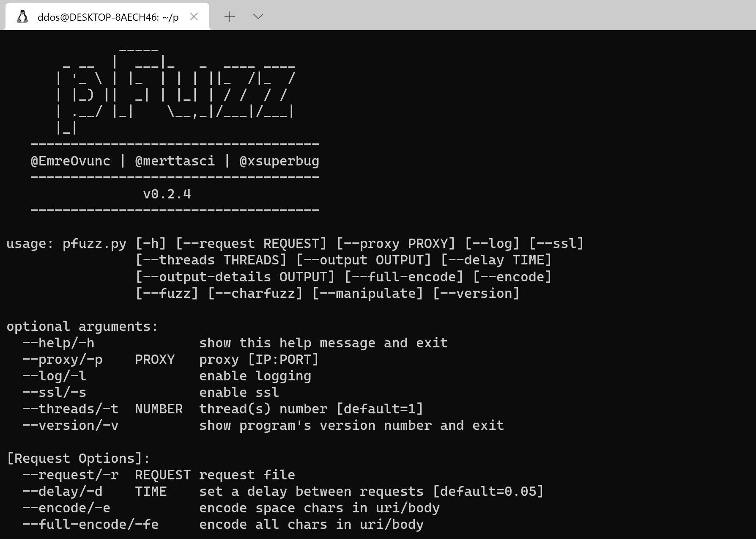The image size is (756, 539).
Task: Click the Linux penguin tab icon
Action: pyautogui.click(x=22, y=17)
